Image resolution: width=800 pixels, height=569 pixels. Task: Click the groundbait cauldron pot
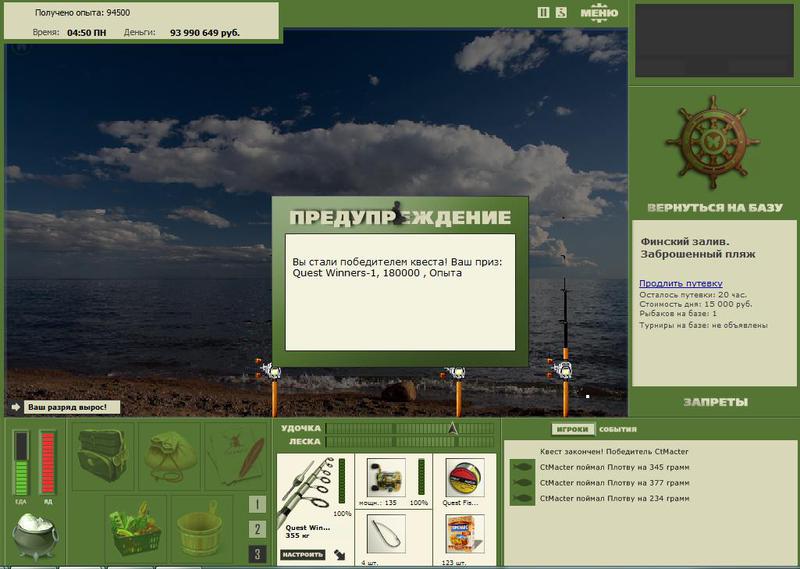pos(35,536)
